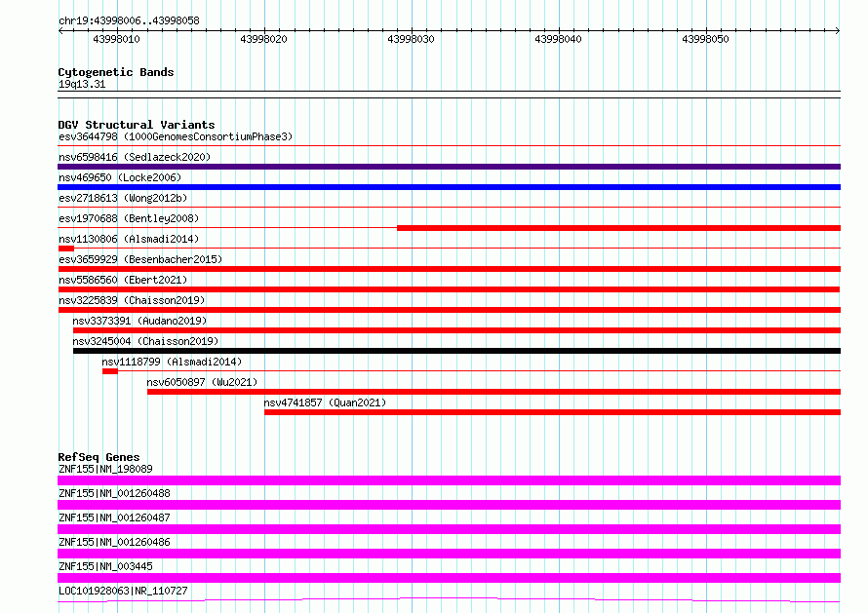The width and height of the screenshot is (868, 613).
Task: Click ruler position 43998020
Action: (x=263, y=39)
